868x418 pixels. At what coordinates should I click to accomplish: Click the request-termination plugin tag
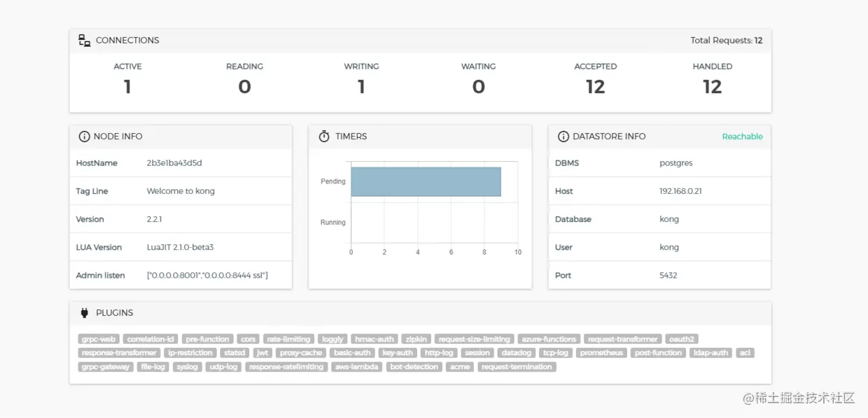pyautogui.click(x=517, y=367)
